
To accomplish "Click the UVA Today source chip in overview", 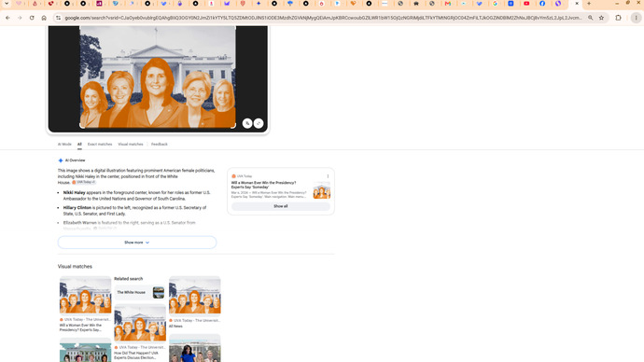I will point(84,182).
